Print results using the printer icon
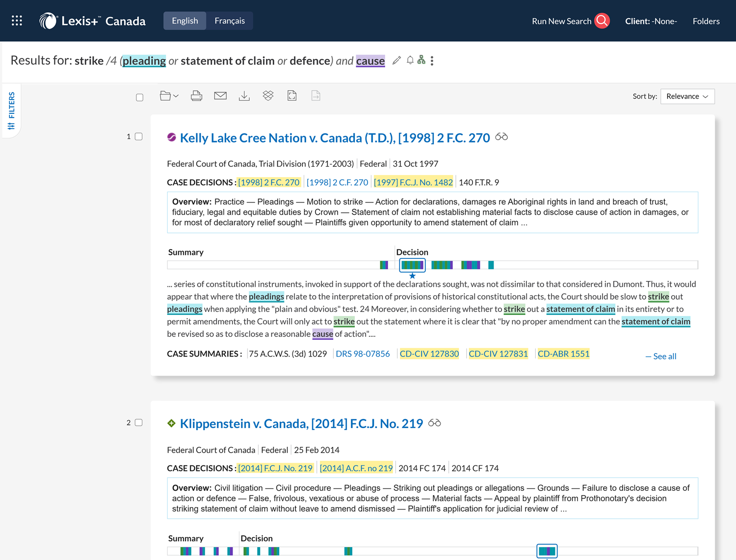This screenshot has height=560, width=736. 196,96
